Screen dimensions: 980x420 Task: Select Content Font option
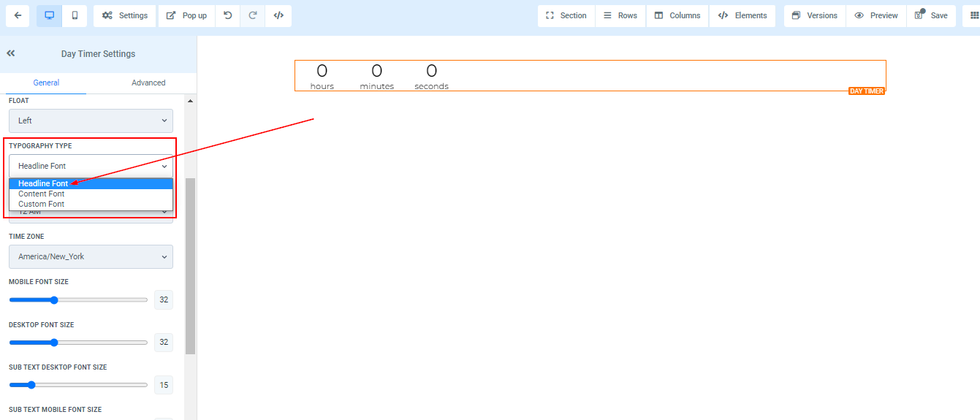[42, 194]
